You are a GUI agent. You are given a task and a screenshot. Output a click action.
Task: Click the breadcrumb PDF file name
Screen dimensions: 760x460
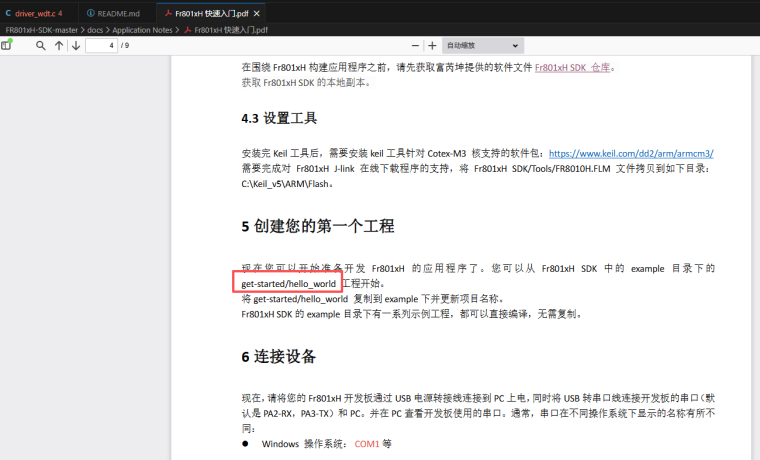(230, 30)
